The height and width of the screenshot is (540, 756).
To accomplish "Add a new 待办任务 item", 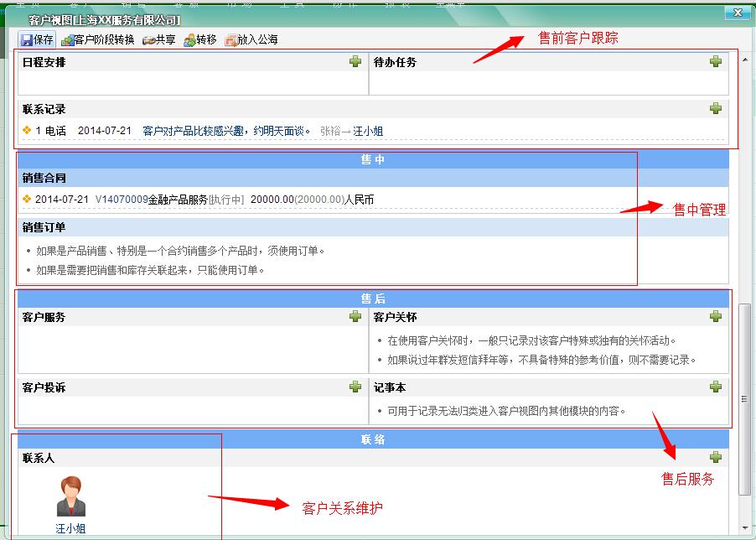I will click(716, 61).
